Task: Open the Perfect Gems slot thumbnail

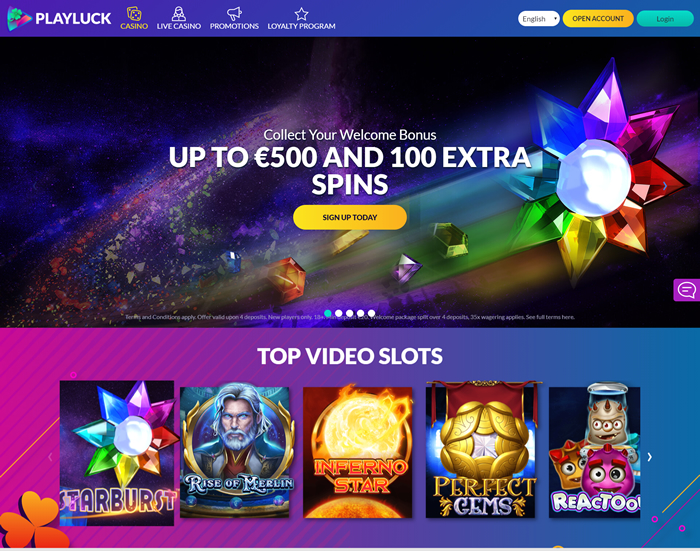Action: click(481, 450)
